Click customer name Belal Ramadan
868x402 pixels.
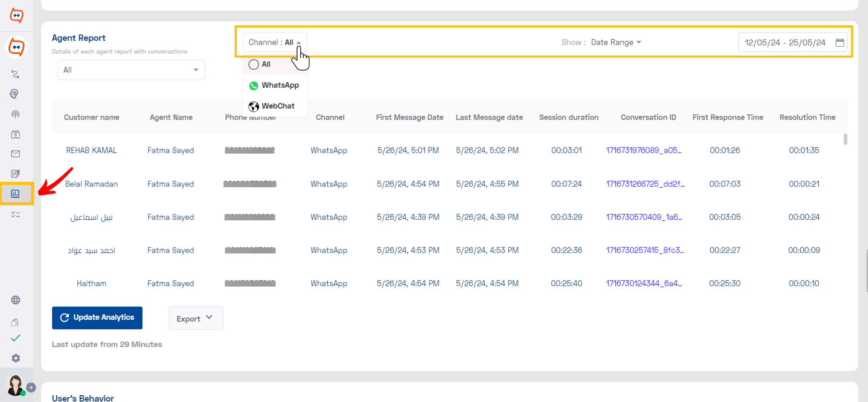point(91,184)
